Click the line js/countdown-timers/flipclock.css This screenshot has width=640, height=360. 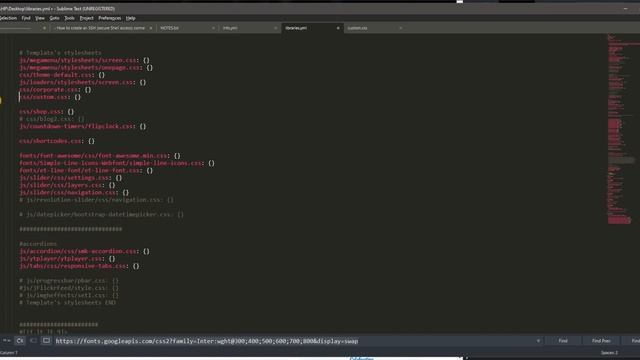click(82, 127)
